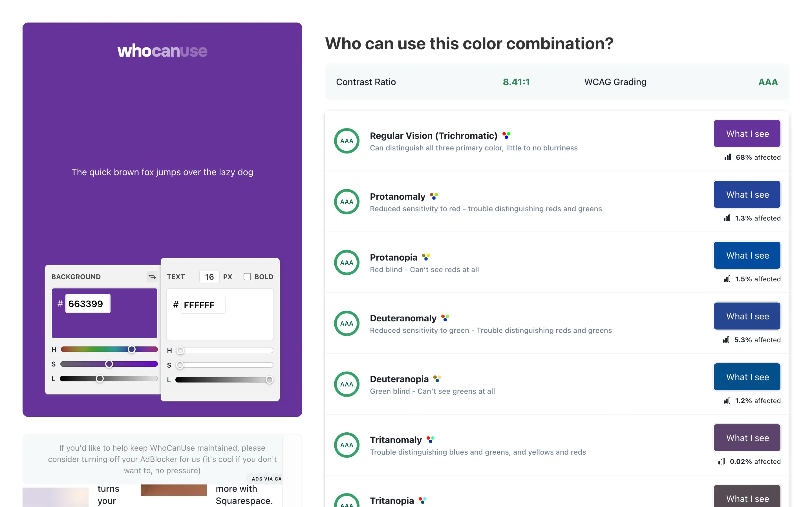Viewport: 812px width, 507px height.
Task: Click the swap colors arrow icon
Action: click(x=152, y=277)
